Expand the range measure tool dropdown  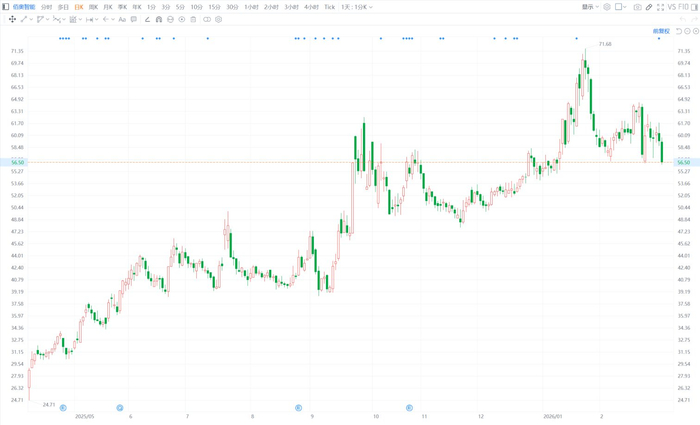click(x=96, y=20)
